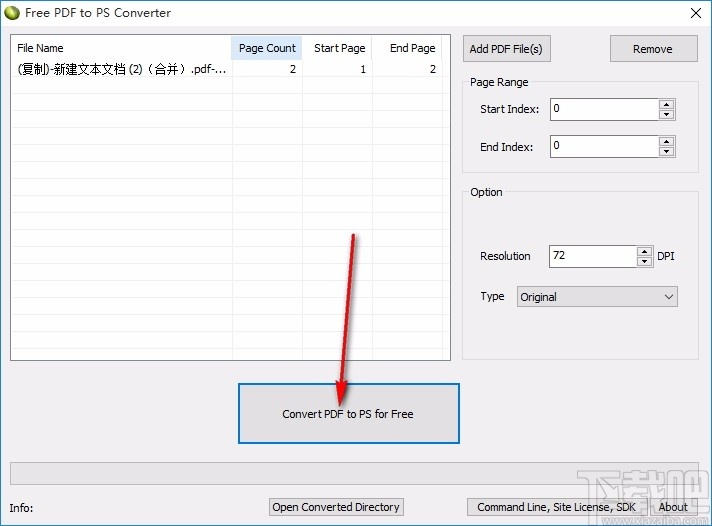
Task: Decrease the Start Index value
Action: click(667, 114)
